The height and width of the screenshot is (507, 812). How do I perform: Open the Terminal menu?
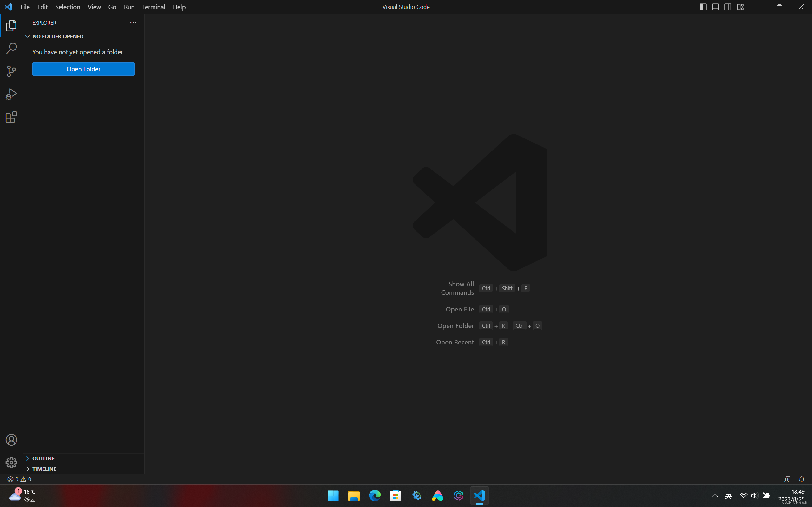coord(153,7)
